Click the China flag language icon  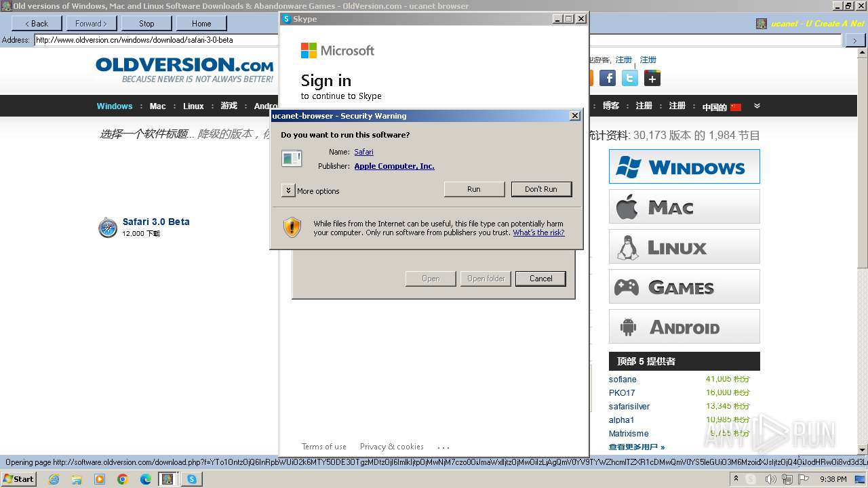click(x=736, y=107)
